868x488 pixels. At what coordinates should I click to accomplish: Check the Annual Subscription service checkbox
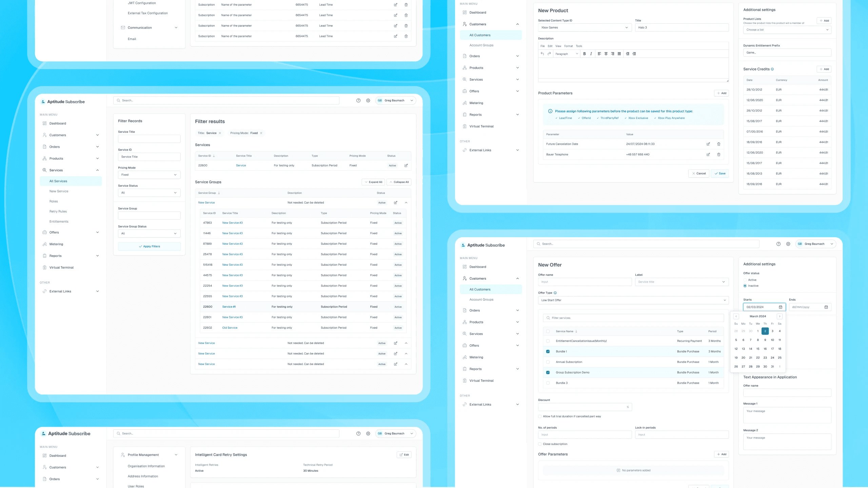(548, 362)
